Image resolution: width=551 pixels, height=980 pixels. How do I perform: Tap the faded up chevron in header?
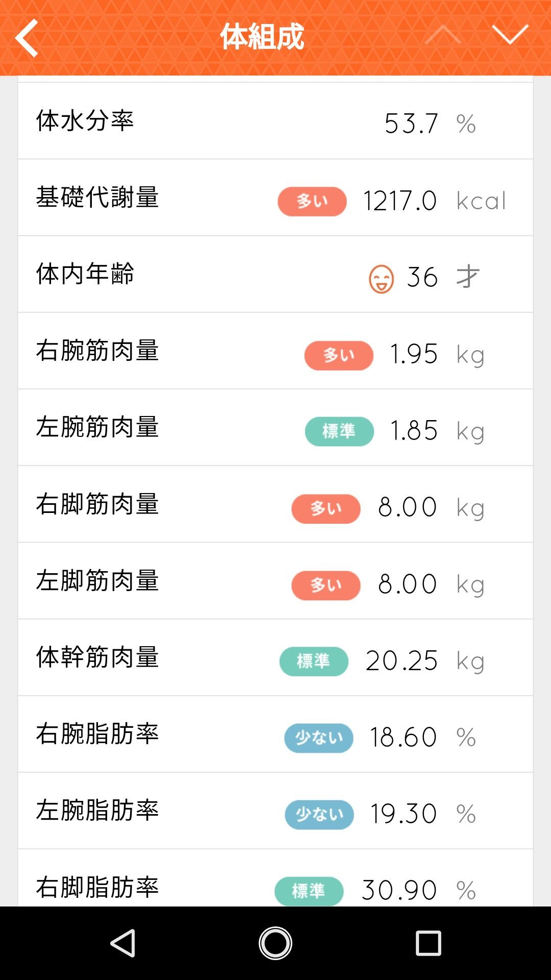point(443,35)
